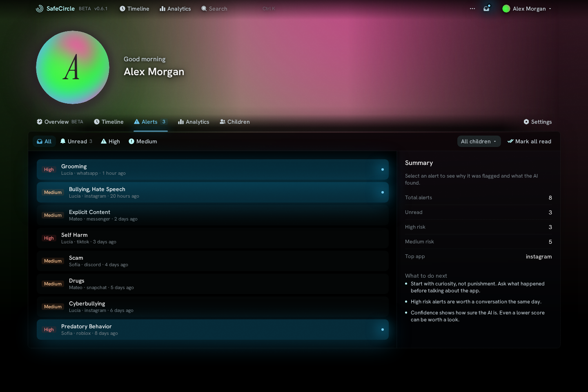Click the Top app value instagram
The height and width of the screenshot is (392, 588).
[x=539, y=256]
